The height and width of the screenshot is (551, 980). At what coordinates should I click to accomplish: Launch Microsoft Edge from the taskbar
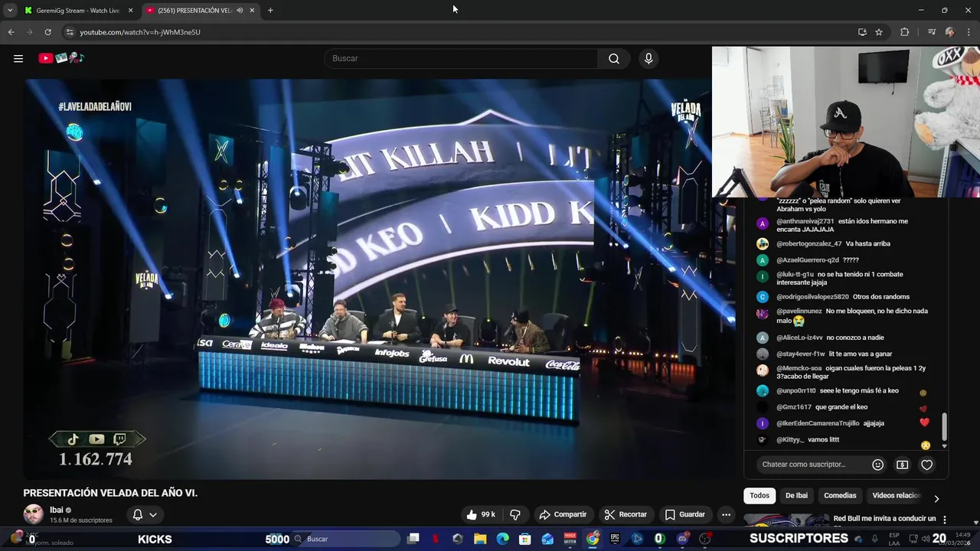click(x=502, y=539)
